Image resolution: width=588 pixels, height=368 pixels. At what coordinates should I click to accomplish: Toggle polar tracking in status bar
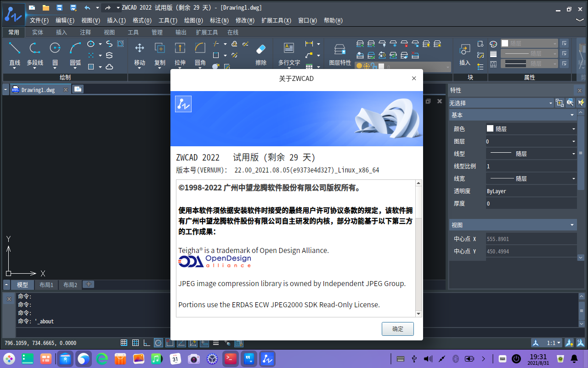(158, 343)
